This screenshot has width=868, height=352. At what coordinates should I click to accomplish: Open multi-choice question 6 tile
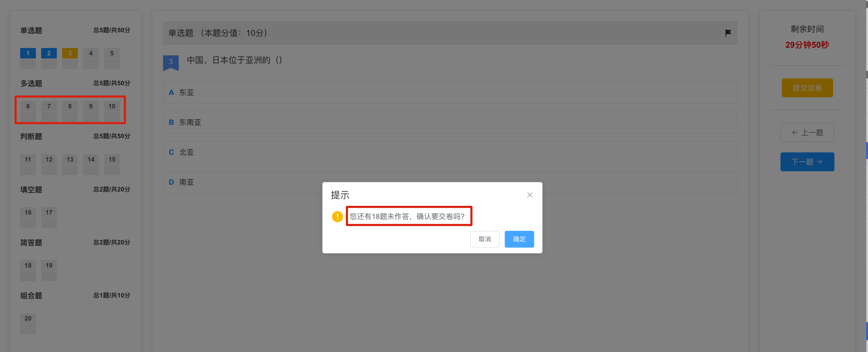[28, 111]
